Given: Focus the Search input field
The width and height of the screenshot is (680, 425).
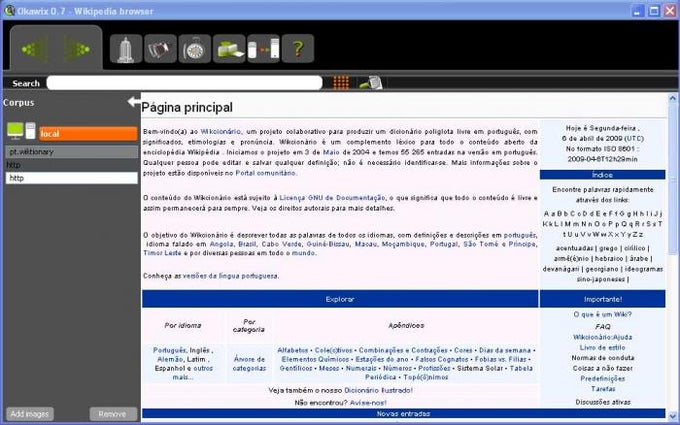Looking at the screenshot, I should [184, 83].
